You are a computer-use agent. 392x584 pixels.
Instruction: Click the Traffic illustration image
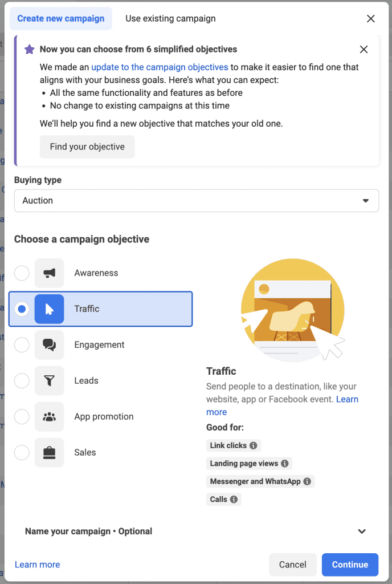click(x=293, y=310)
